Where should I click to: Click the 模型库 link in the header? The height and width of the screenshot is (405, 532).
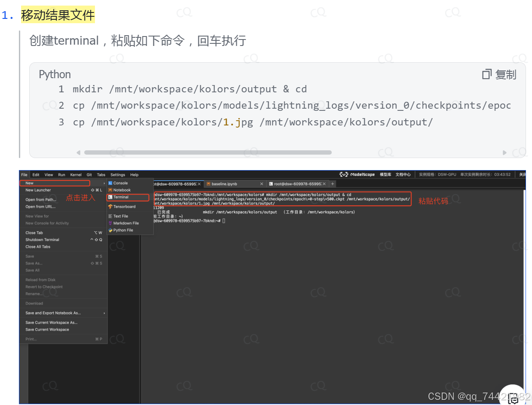[x=385, y=174]
